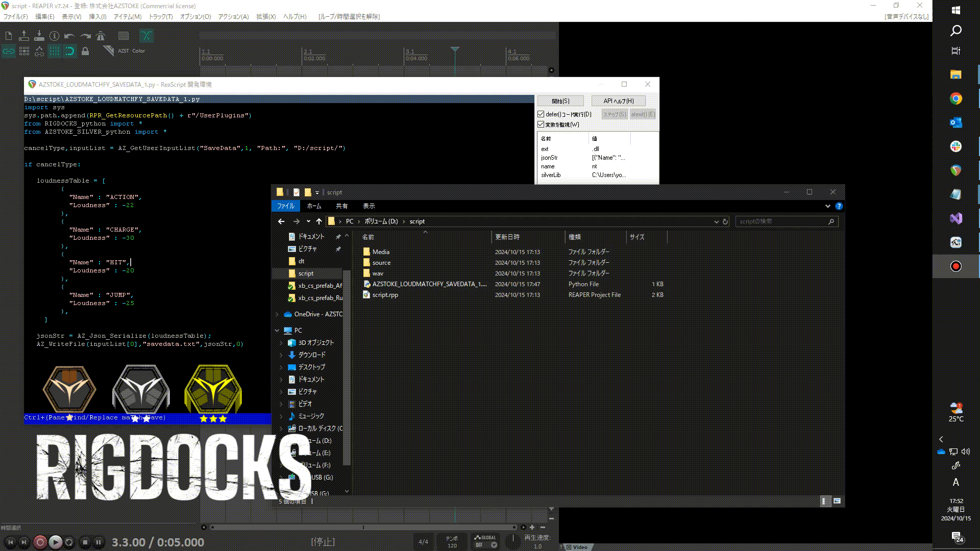Go to project start transport button
The image size is (980, 551).
11,542
